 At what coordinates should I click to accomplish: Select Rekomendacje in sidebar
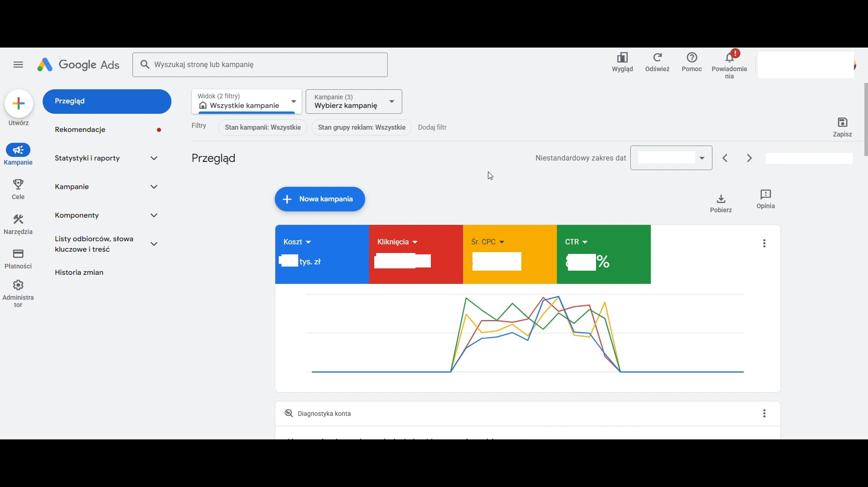click(x=80, y=130)
